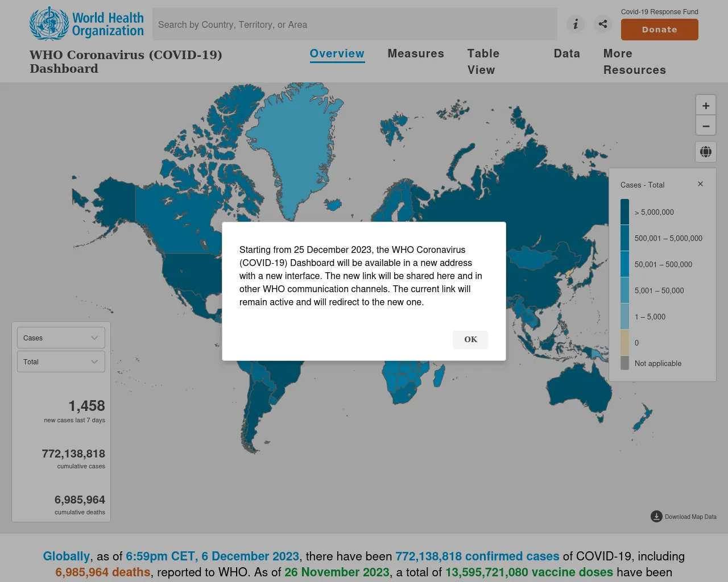Click the Download Map Data icon
Image resolution: width=728 pixels, height=582 pixels.
click(x=656, y=516)
